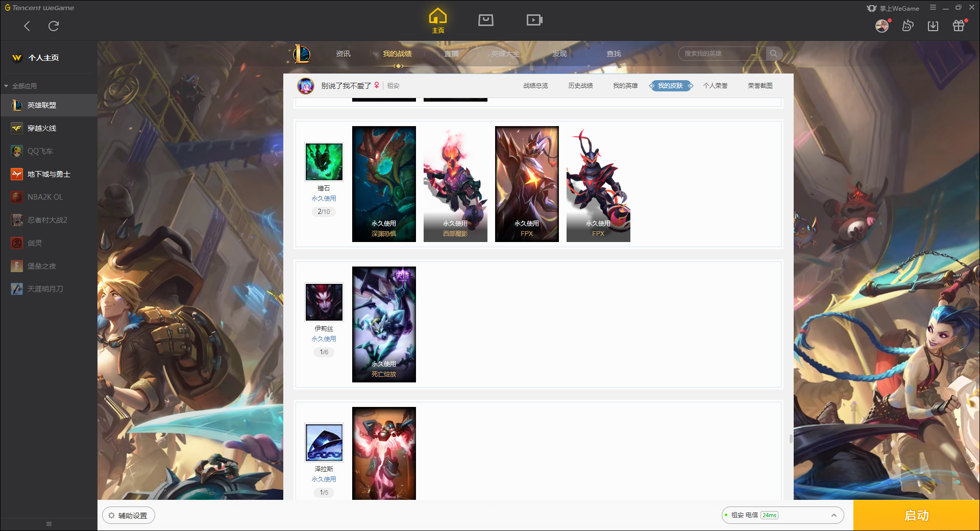Expand the 祖安 电信 server dropdown
Image resolution: width=980 pixels, height=531 pixels.
[x=782, y=515]
